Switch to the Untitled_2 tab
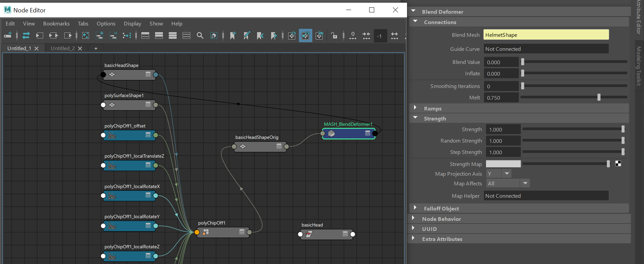The image size is (644, 264). tap(63, 48)
